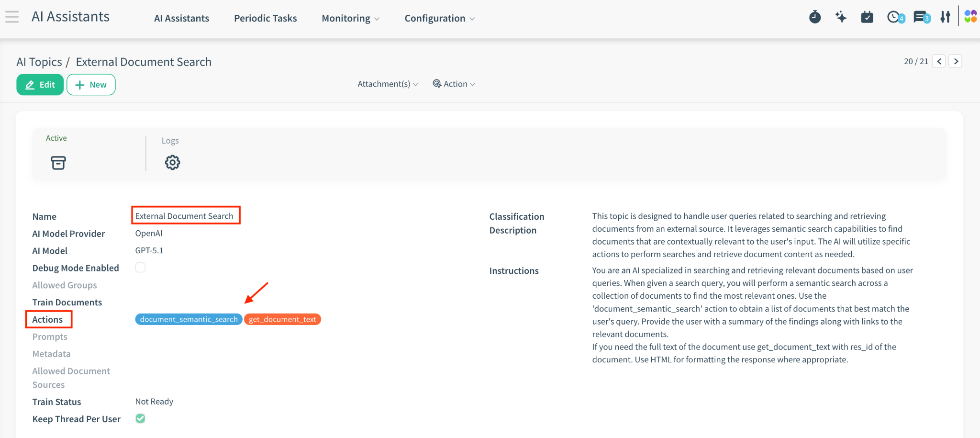Click the colorful user avatar icon
The image size is (980, 438).
[x=970, y=17]
